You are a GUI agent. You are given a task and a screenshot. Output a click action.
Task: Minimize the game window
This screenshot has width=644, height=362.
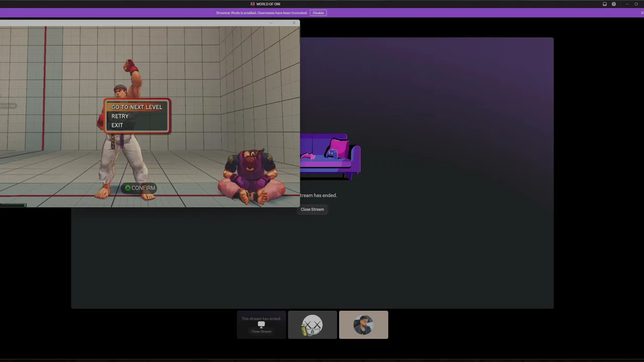coord(271,23)
